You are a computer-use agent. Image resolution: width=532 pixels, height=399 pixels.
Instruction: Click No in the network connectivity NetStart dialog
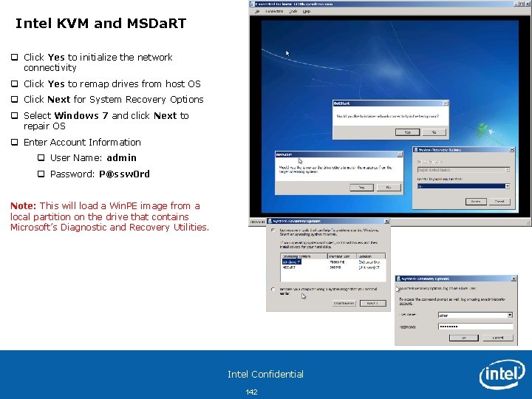point(434,132)
